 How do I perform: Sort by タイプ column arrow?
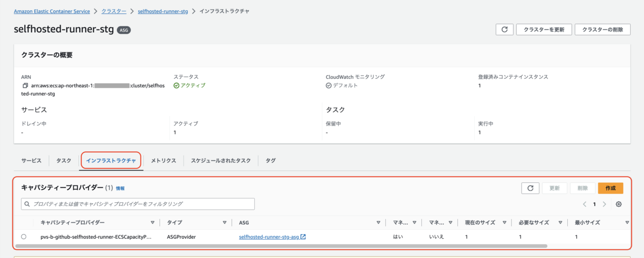click(224, 222)
